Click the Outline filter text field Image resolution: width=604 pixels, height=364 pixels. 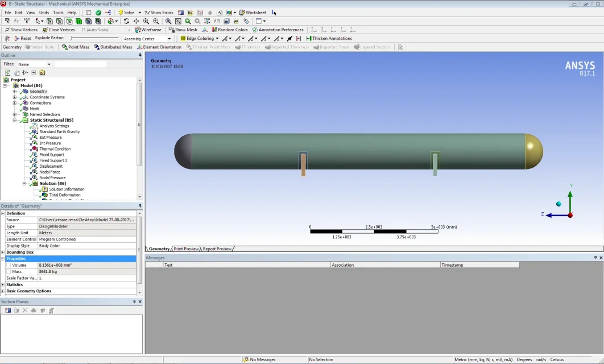(80, 64)
